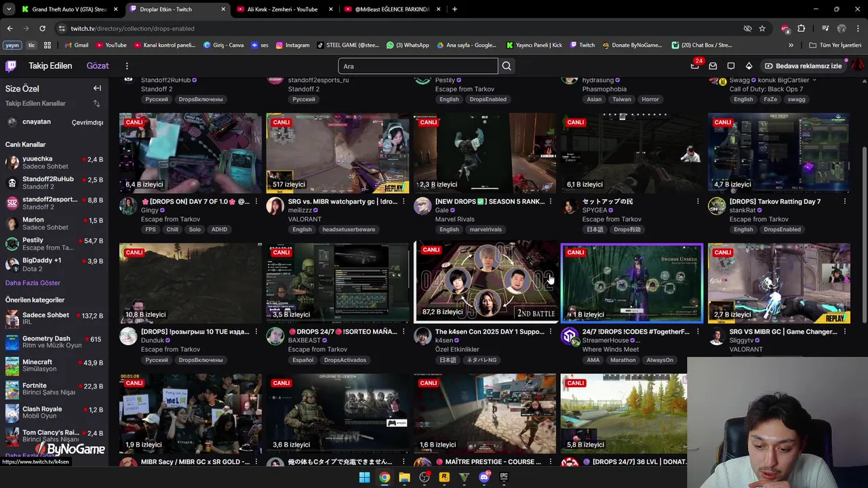Click Bedava reklamsız izle button
The height and width of the screenshot is (488, 868).
point(803,66)
